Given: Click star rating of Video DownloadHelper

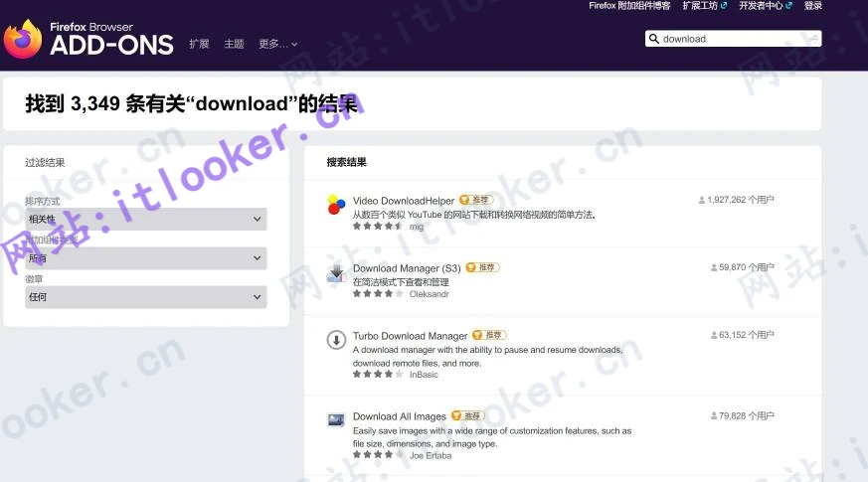Looking at the screenshot, I should click(x=378, y=226).
